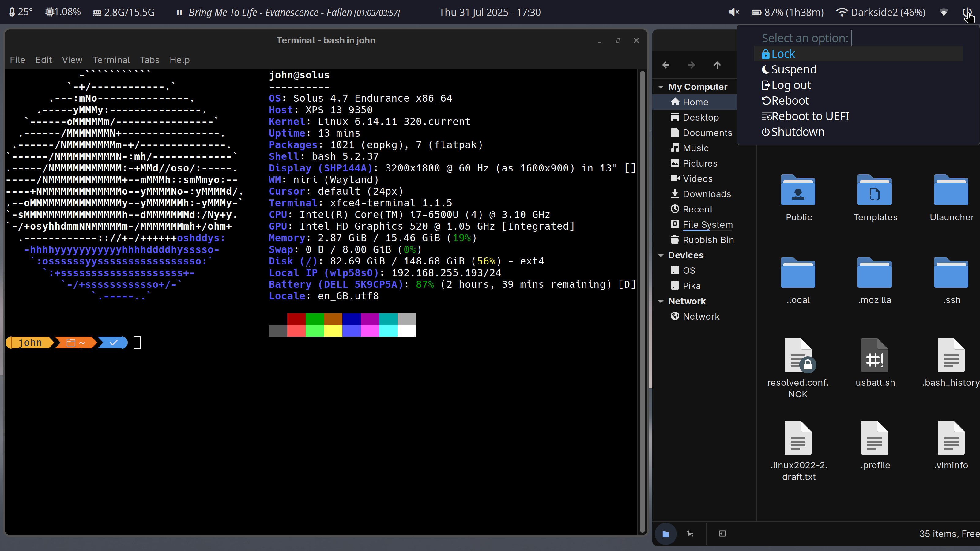This screenshot has width=980, height=551.
Task: Collapse the Network section
Action: [x=661, y=301]
